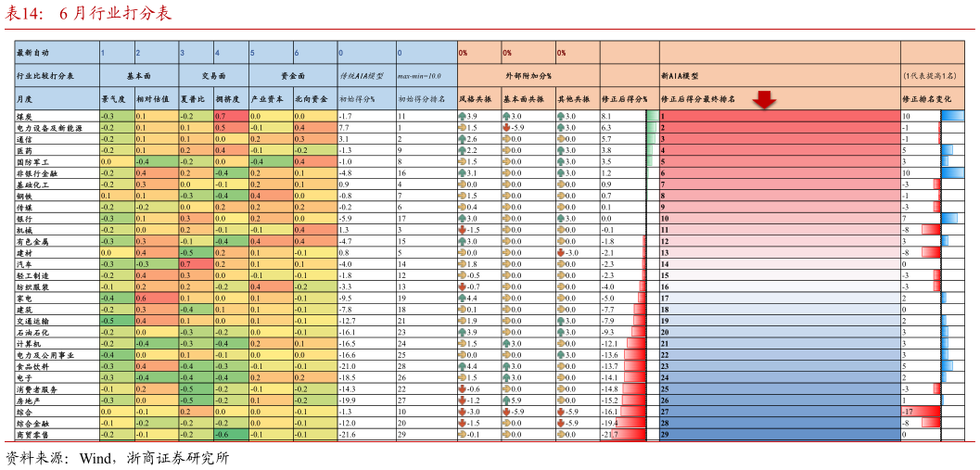Select the 拥挤度 column header

click(231, 98)
